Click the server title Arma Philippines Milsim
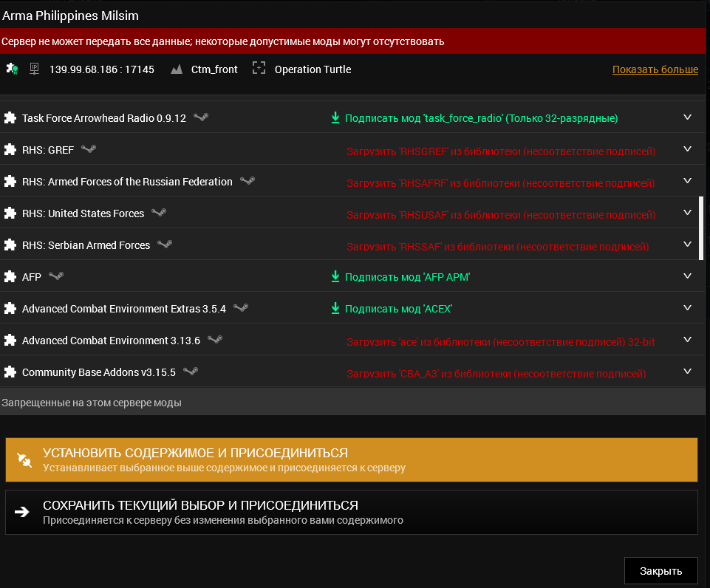 (70, 16)
